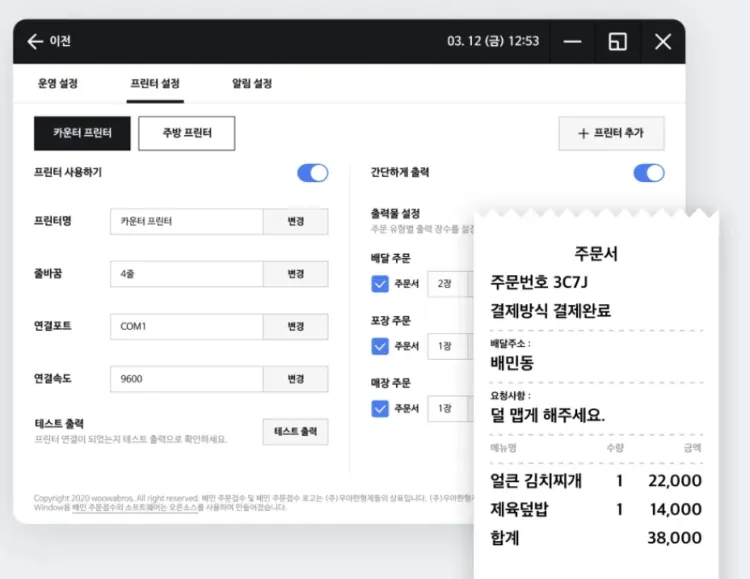Click the back arrow icon labeled 이전
This screenshot has width=750, height=579.
(36, 41)
